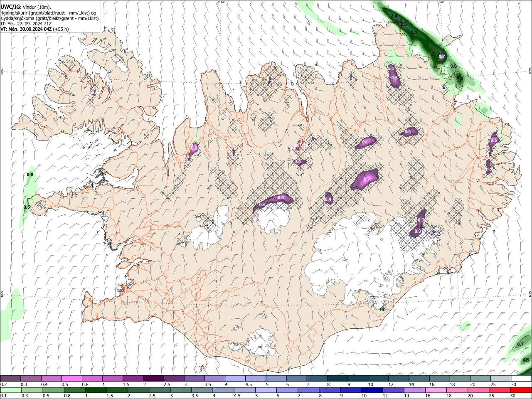Select the pale purple 0.2 swatch, upper legend

(x=10, y=378)
